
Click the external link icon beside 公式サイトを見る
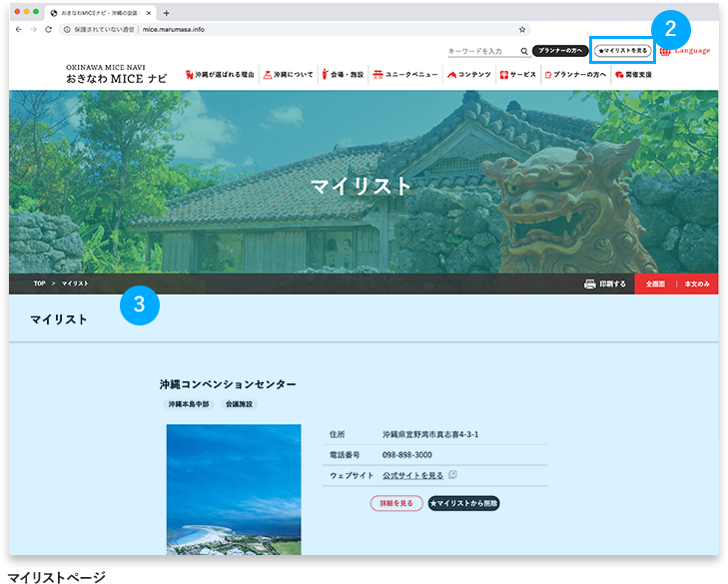[452, 474]
